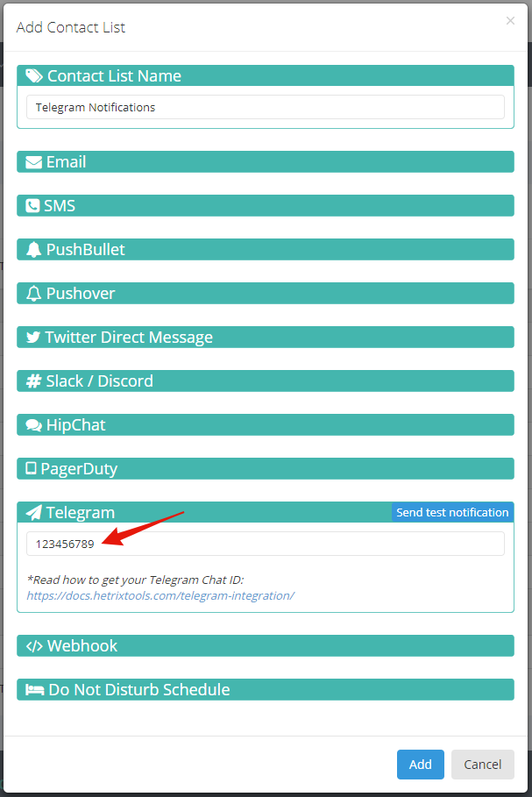Click the chat bubbles icon next to HipChat
Viewport: 532px width, 797px height.
33,425
